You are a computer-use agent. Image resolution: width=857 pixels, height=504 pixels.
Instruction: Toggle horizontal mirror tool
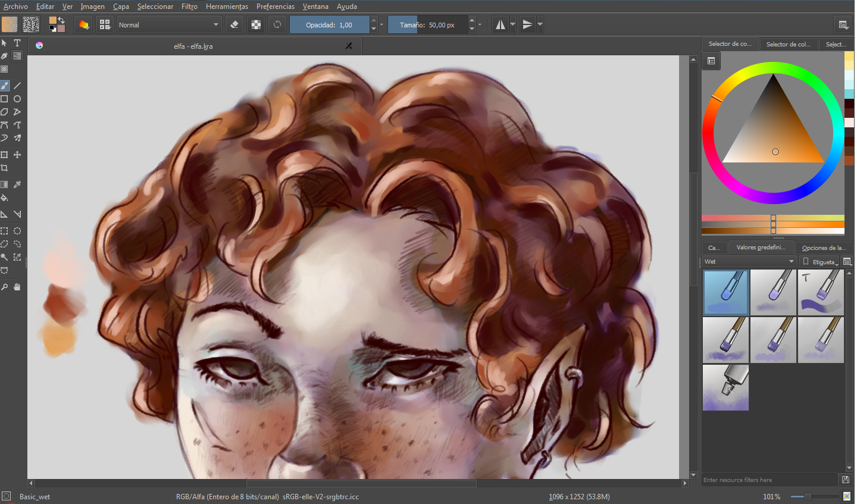[x=501, y=25]
